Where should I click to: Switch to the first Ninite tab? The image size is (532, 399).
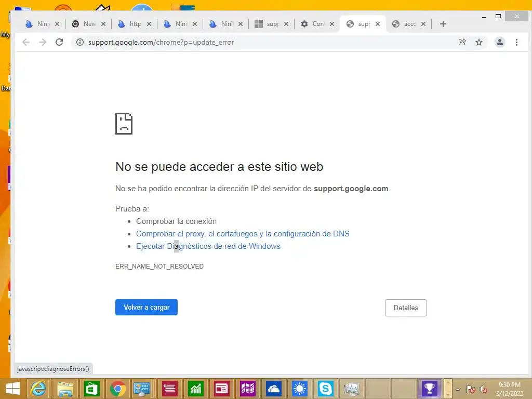(42, 24)
